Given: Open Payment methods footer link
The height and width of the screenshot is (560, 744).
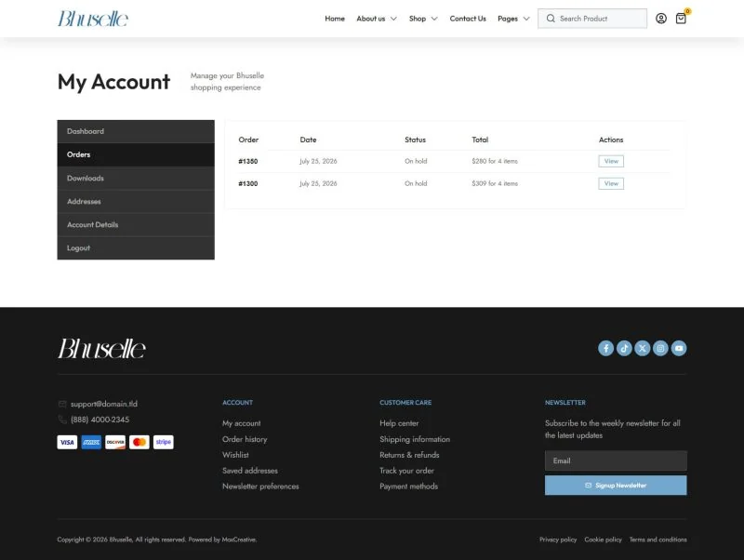Looking at the screenshot, I should tap(408, 487).
